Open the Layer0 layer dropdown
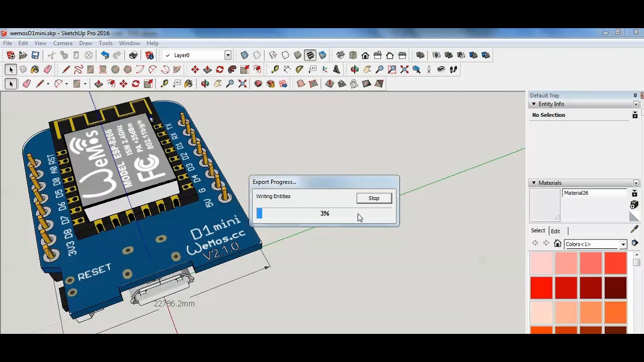Viewport: 644px width, 362px height. click(x=228, y=55)
